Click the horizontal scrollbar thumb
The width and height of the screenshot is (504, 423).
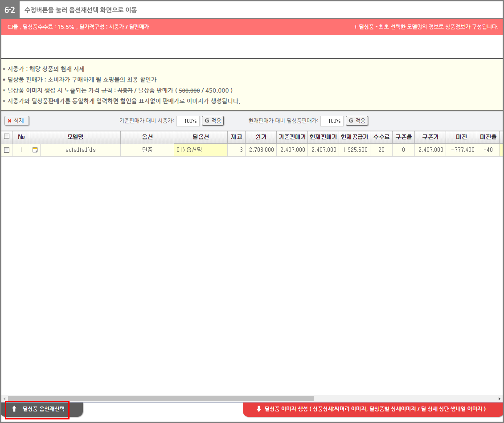coord(160,399)
